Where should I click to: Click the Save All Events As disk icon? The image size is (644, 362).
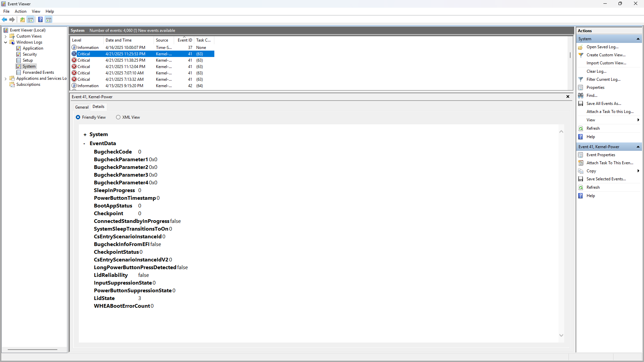tap(581, 104)
